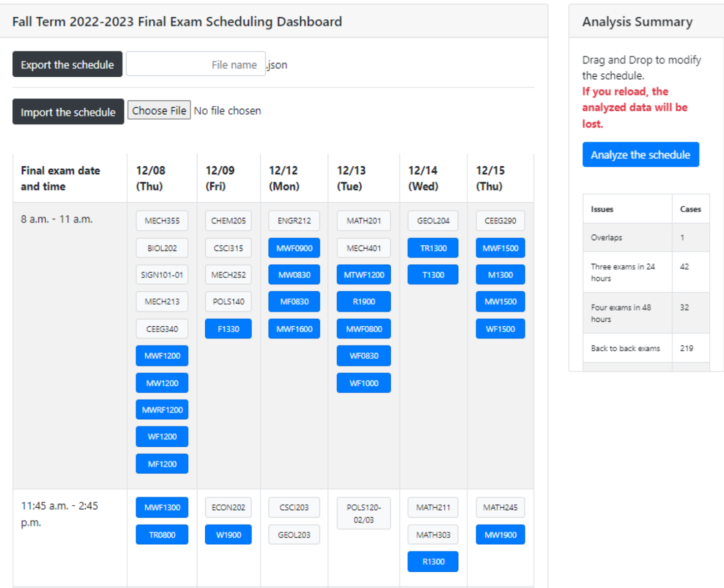Select the CEEG290 course block
Viewport: 724px width, 588px height.
[500, 221]
